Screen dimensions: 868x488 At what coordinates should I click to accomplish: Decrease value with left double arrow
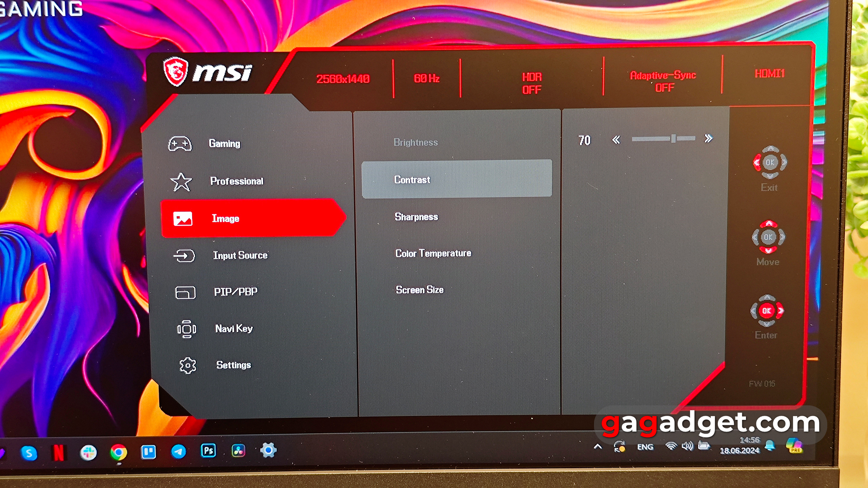(616, 140)
